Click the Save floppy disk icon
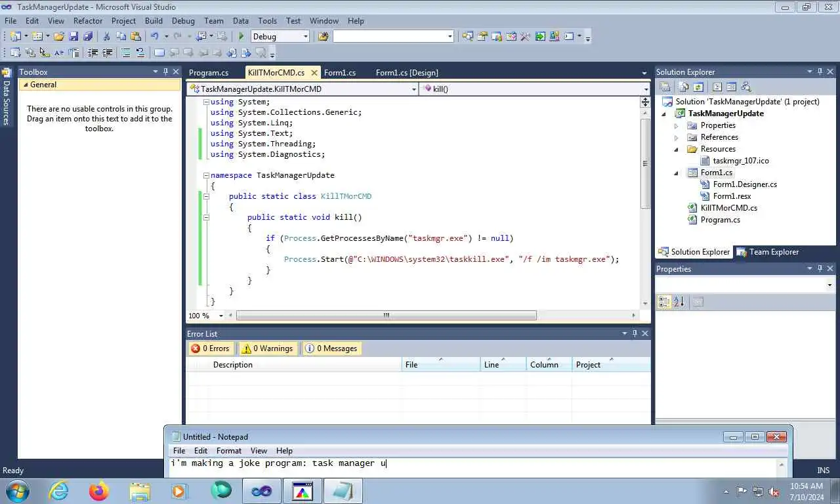The width and height of the screenshot is (840, 504). (x=73, y=37)
